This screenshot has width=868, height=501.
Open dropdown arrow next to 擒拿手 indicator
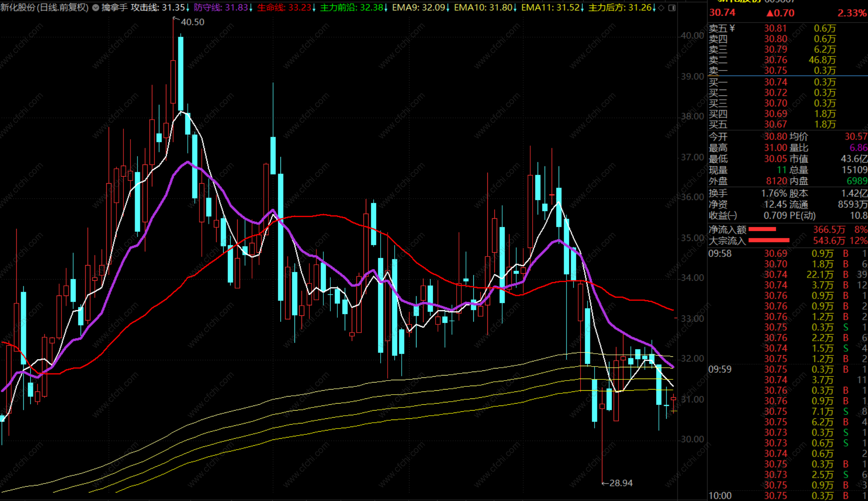tap(95, 8)
